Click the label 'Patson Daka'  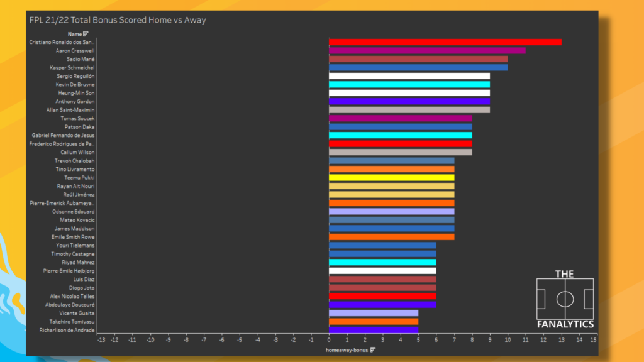coord(79,127)
